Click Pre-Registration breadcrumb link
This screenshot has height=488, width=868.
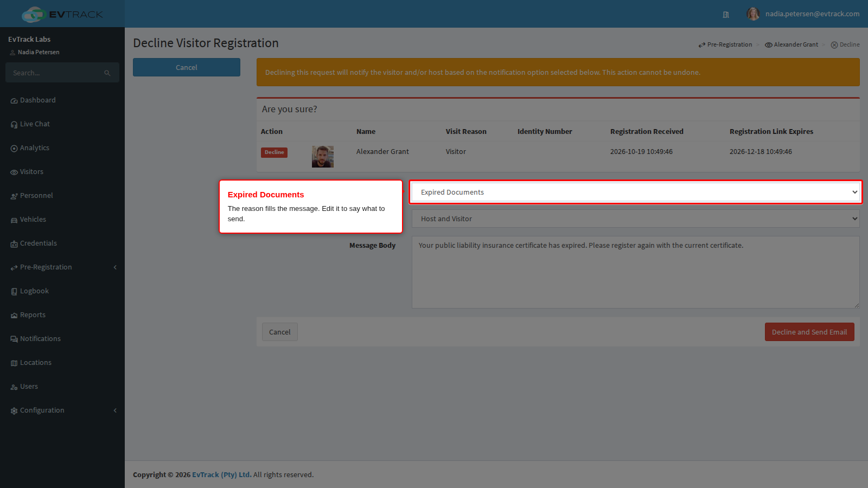[x=725, y=44]
